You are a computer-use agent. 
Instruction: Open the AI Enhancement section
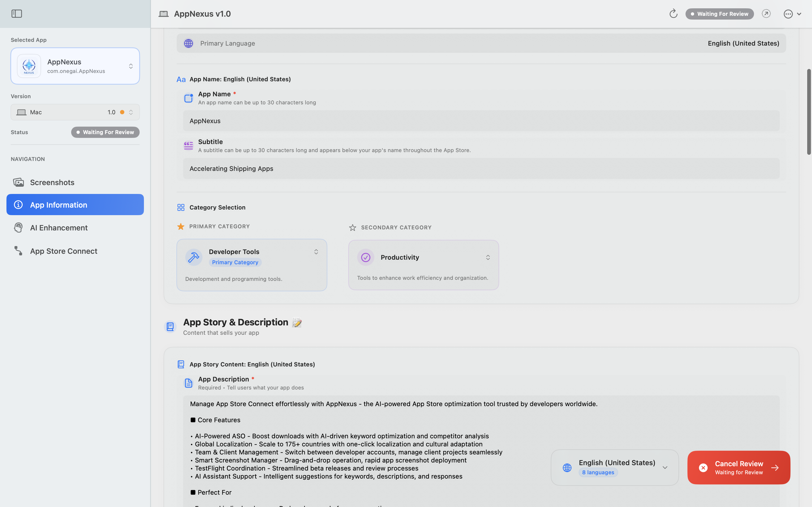pyautogui.click(x=59, y=228)
